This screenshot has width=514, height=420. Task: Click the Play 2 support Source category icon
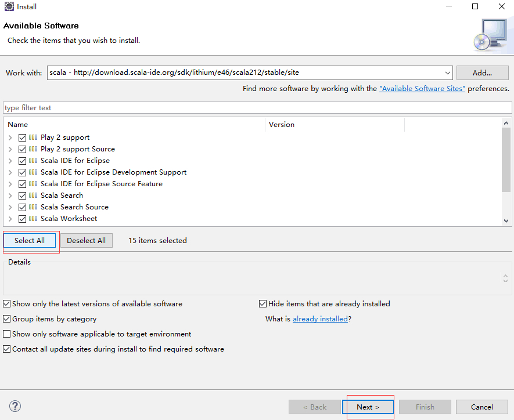coord(33,149)
